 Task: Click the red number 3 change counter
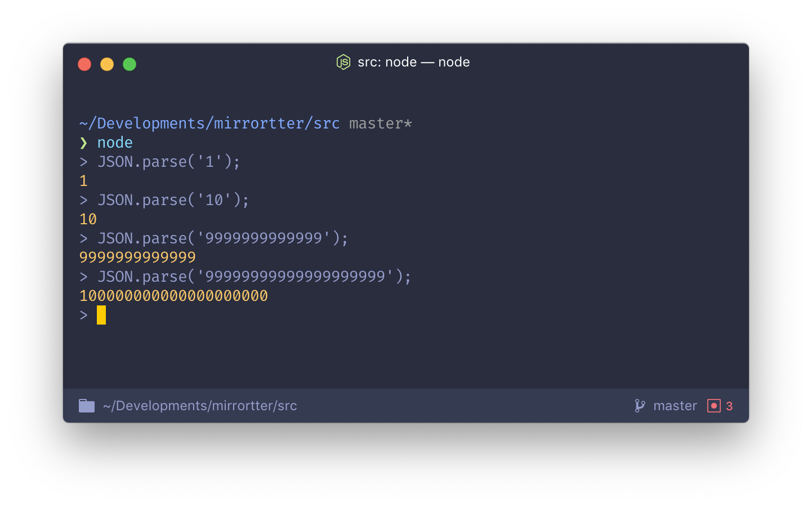coord(729,406)
